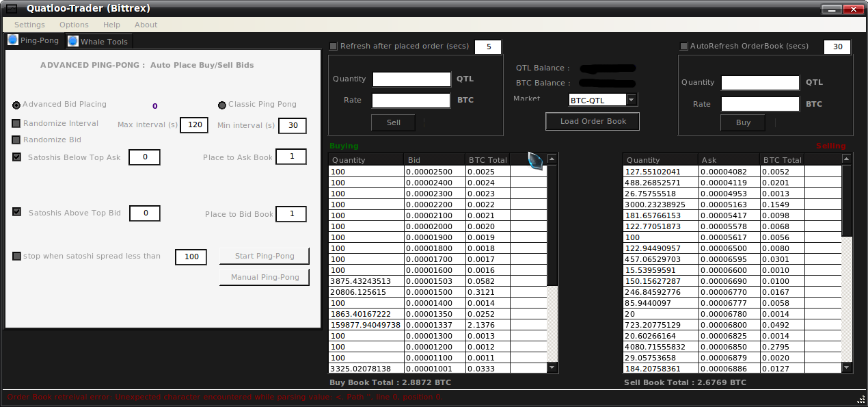Focus the Place to Ask Book field
Image resolution: width=868 pixels, height=407 pixels.
click(291, 157)
